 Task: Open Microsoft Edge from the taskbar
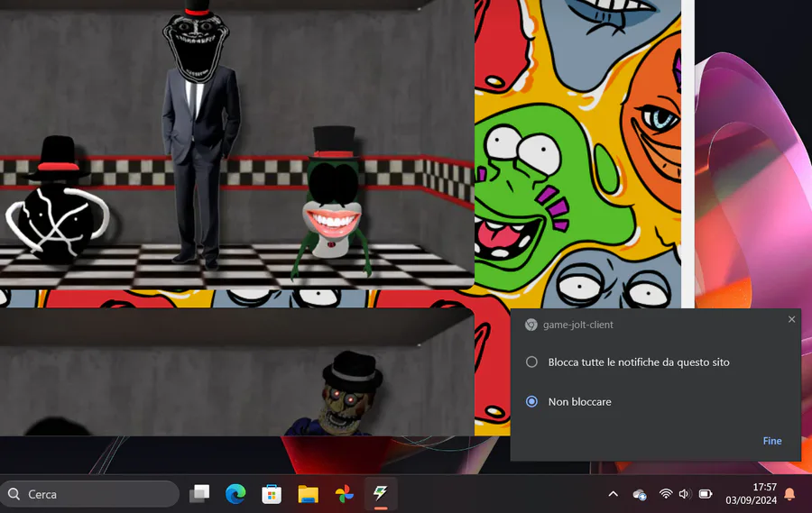pos(235,494)
